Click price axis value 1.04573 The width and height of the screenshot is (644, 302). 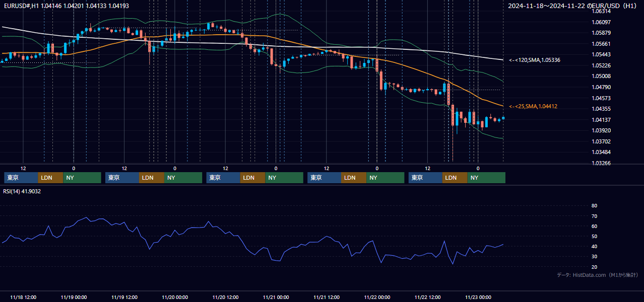click(601, 98)
